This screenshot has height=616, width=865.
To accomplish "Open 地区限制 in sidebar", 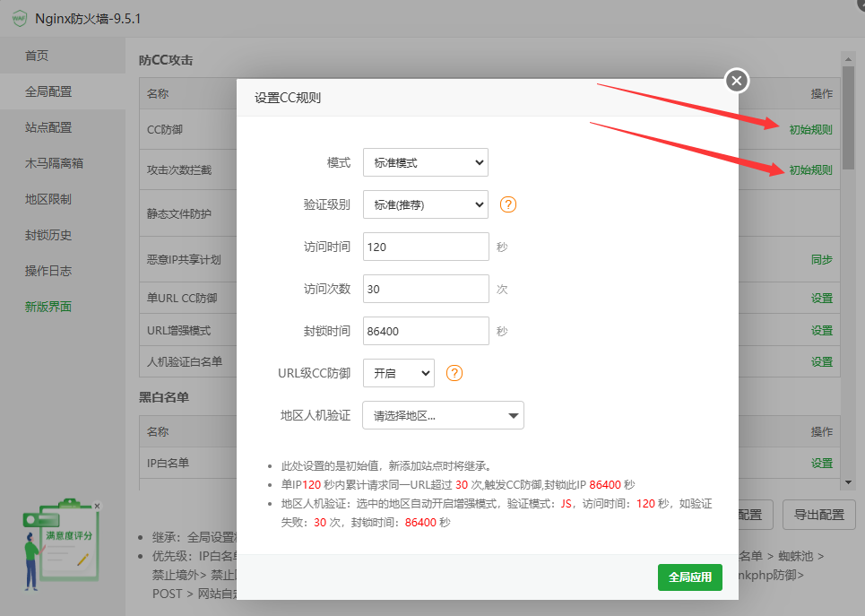I will tap(48, 199).
